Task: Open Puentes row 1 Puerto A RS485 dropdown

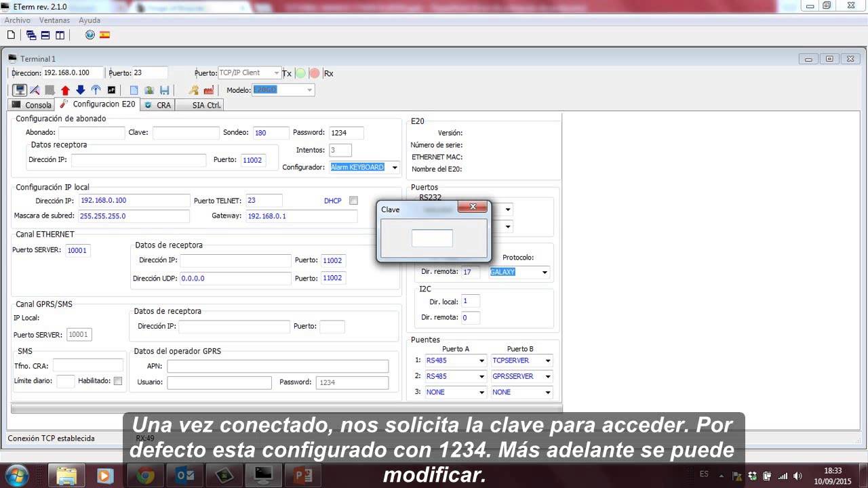Action: click(x=481, y=361)
